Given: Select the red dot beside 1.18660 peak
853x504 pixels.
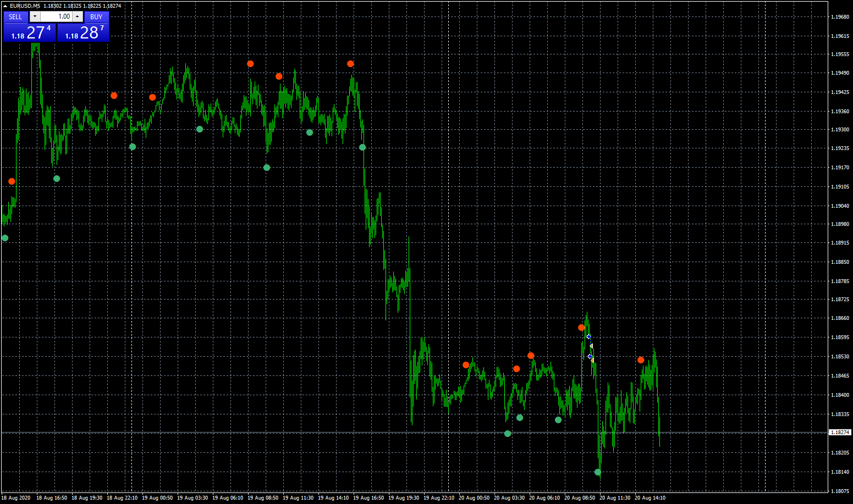Looking at the screenshot, I should (581, 328).
